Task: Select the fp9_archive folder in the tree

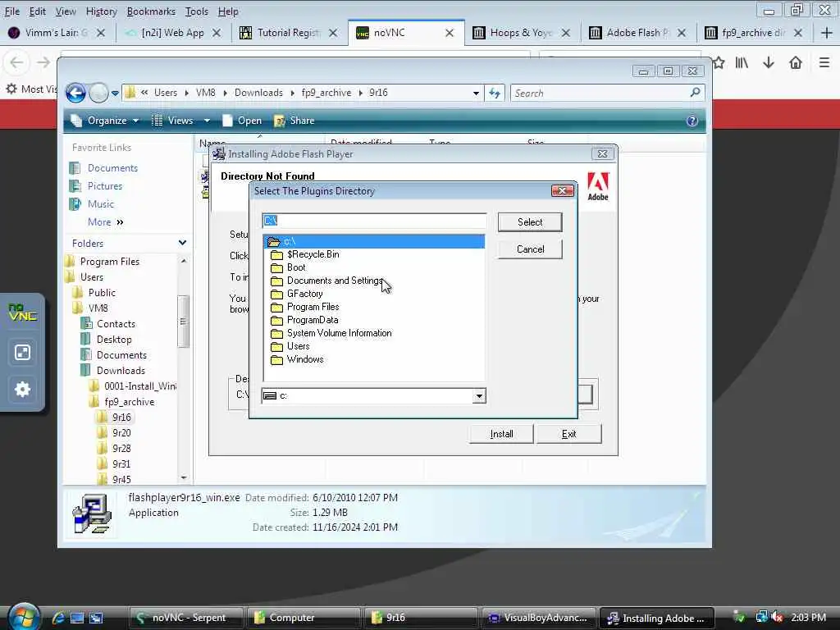Action: pyautogui.click(x=129, y=402)
